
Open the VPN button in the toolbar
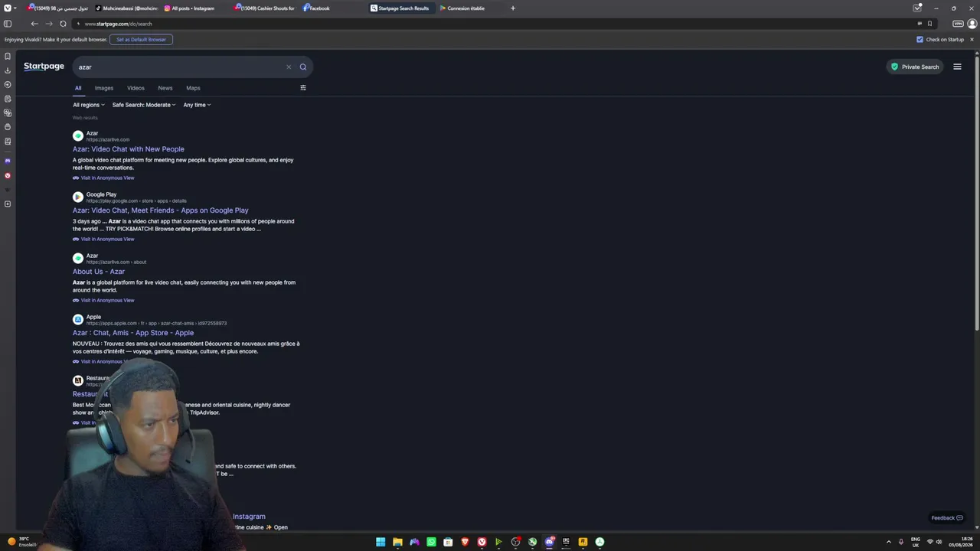958,24
